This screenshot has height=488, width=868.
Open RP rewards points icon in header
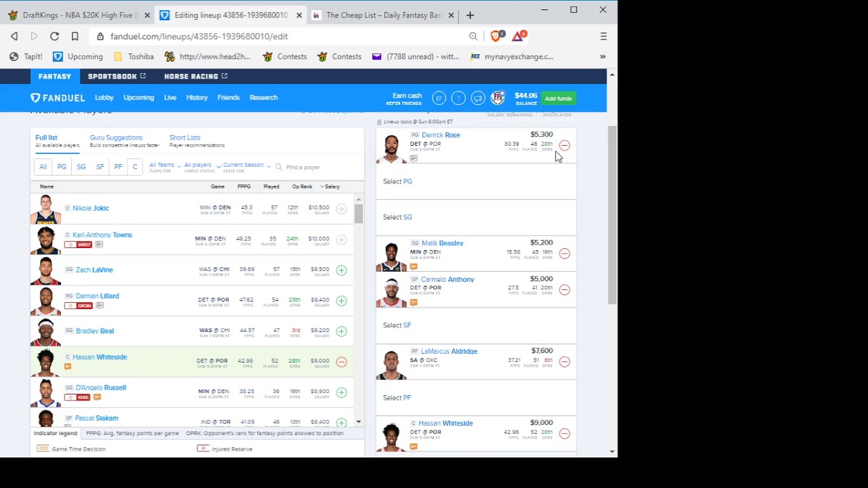(x=439, y=98)
